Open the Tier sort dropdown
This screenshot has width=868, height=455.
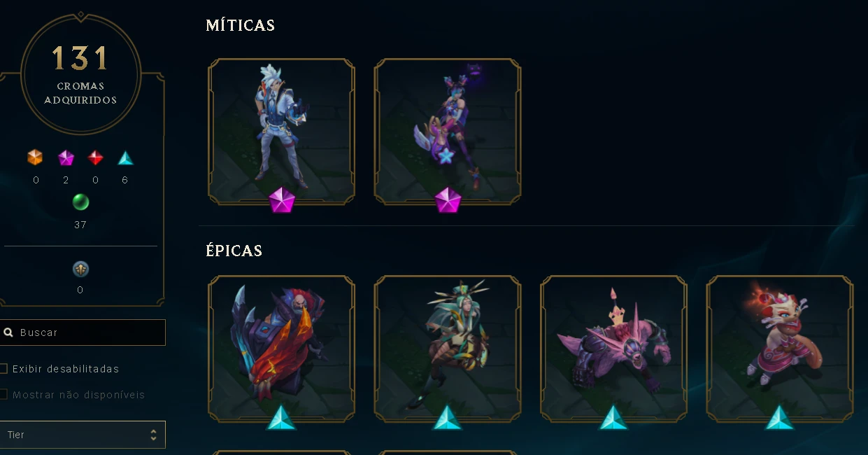point(83,435)
